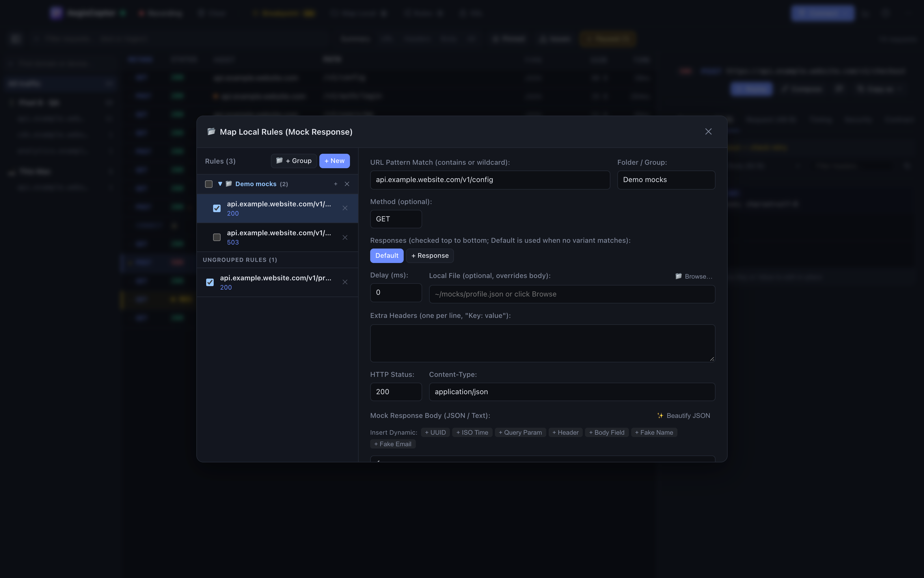Create a new rule with + New
The height and width of the screenshot is (578, 924).
tap(334, 161)
